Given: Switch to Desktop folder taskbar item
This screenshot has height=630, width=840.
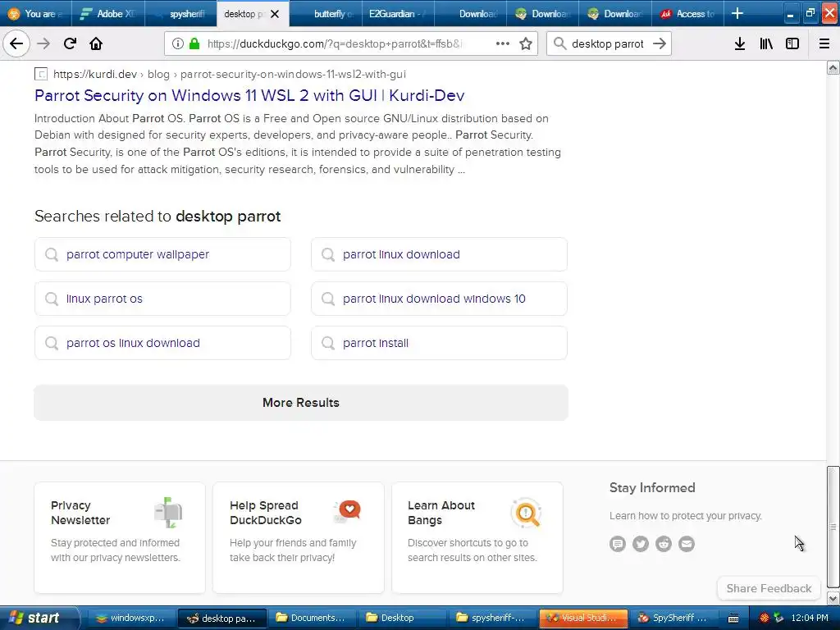Looking at the screenshot, I should pos(402,618).
